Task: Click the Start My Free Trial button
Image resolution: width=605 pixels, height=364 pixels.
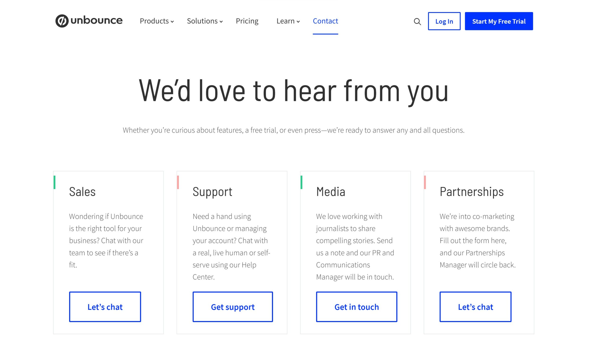Action: tap(498, 21)
